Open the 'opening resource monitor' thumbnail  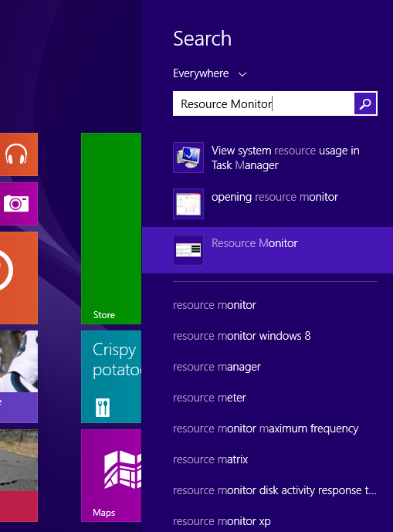coord(188,204)
